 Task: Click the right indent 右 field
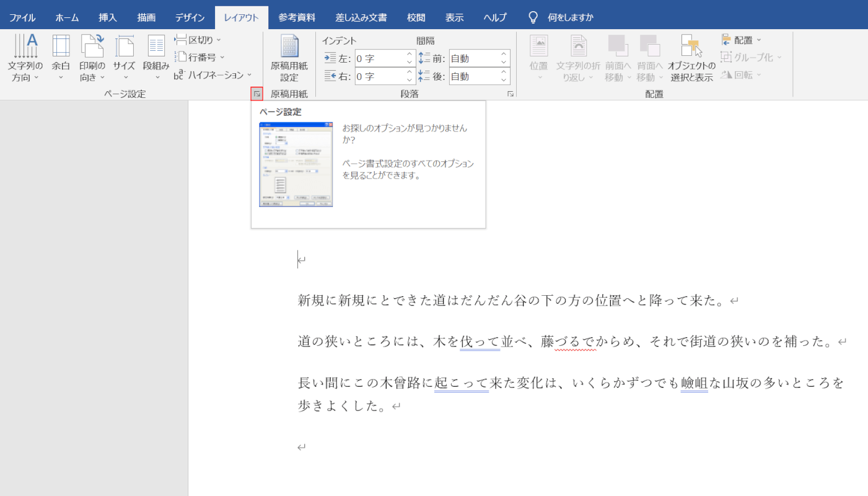pyautogui.click(x=379, y=76)
